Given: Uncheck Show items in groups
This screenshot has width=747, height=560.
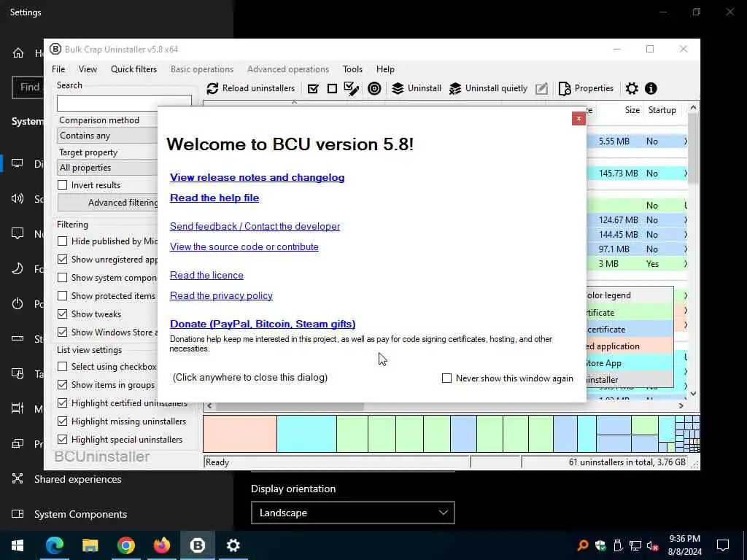Looking at the screenshot, I should (x=63, y=384).
